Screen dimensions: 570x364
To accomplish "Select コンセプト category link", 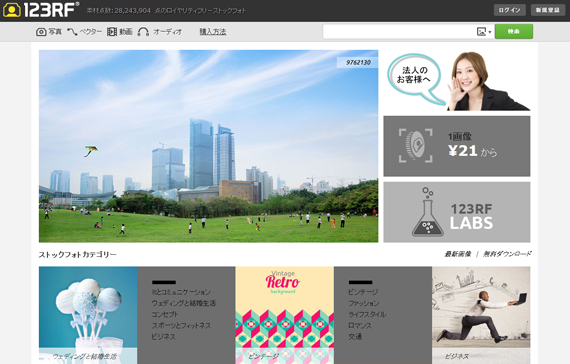I will pos(165,314).
